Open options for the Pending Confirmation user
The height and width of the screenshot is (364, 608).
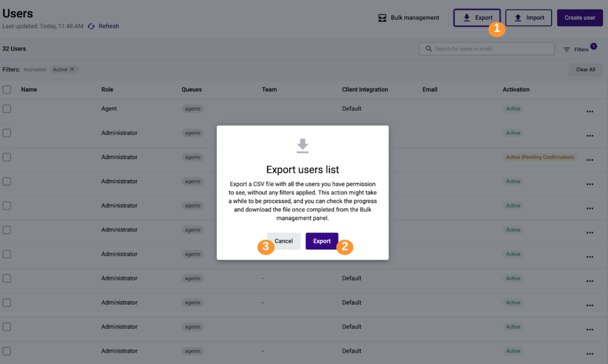[590, 160]
